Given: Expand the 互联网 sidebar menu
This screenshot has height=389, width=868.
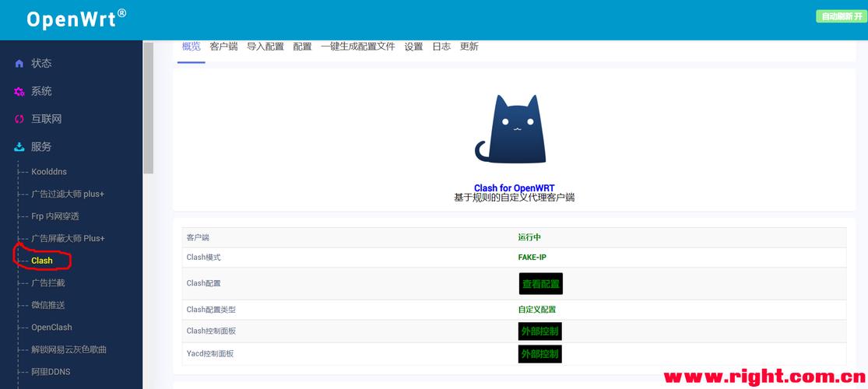Looking at the screenshot, I should click(x=46, y=119).
